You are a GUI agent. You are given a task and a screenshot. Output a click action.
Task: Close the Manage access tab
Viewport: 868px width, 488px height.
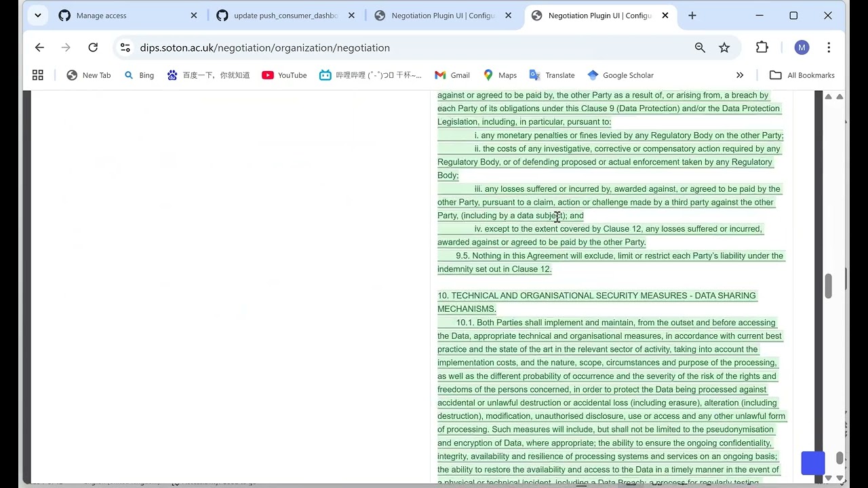194,16
